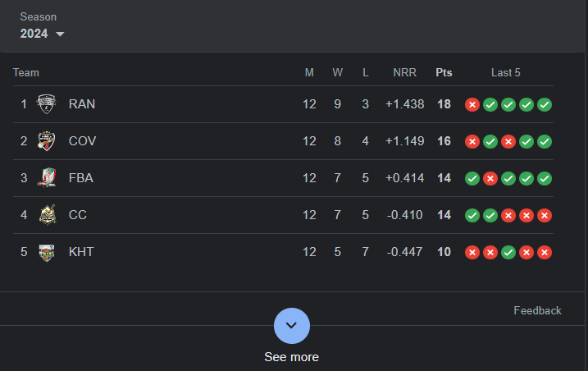Click RAN's first red loss icon
Screen dimensions: 588x371
click(472, 105)
